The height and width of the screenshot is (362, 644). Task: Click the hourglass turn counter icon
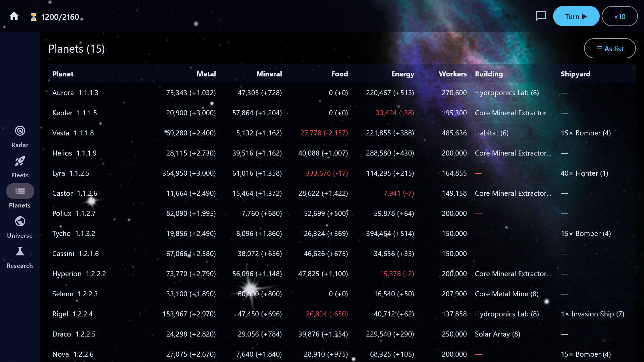pos(34,17)
